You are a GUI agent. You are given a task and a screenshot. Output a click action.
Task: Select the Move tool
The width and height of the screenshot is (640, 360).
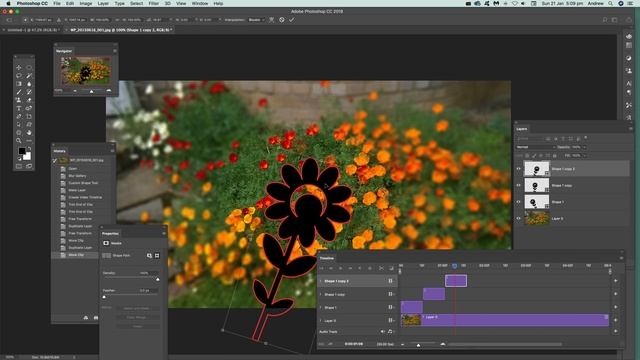(19, 67)
